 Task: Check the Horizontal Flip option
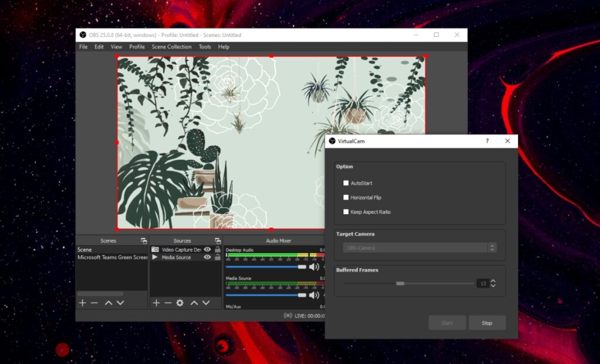pyautogui.click(x=346, y=197)
